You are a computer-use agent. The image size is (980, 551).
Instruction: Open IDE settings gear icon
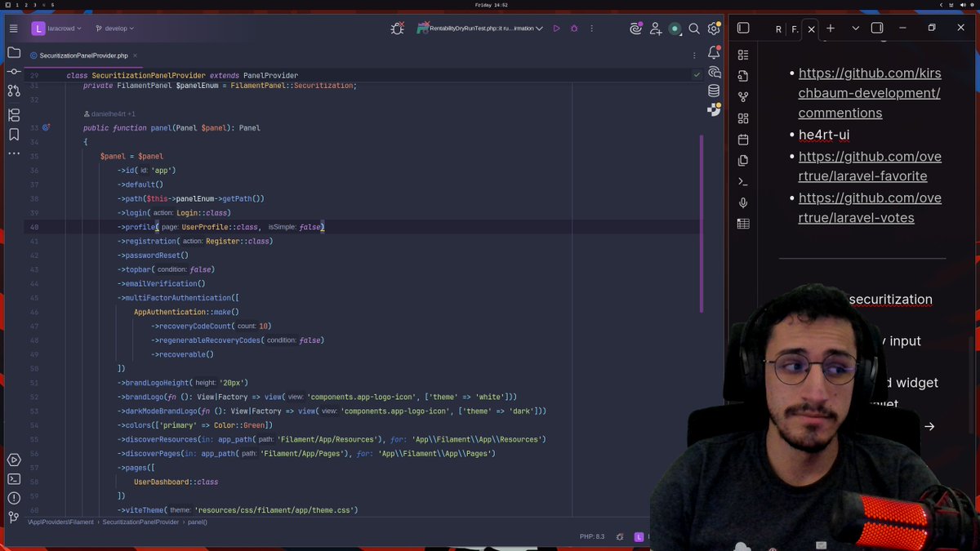(713, 29)
